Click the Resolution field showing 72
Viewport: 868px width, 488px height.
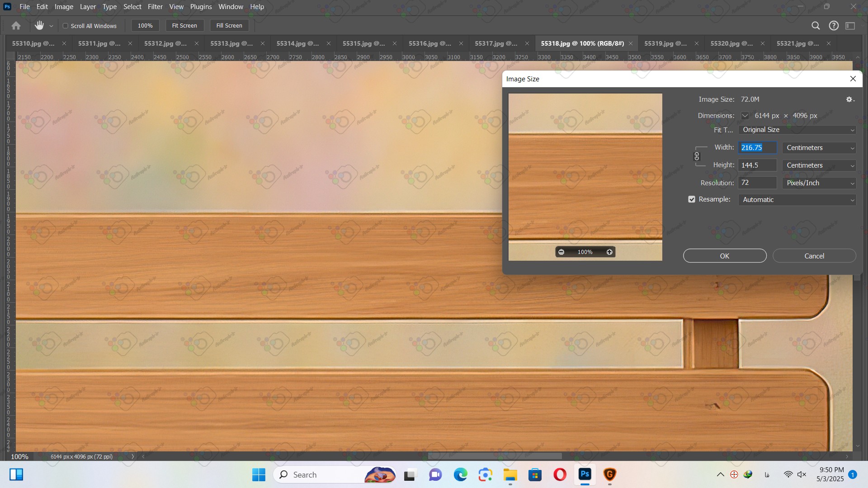point(758,183)
